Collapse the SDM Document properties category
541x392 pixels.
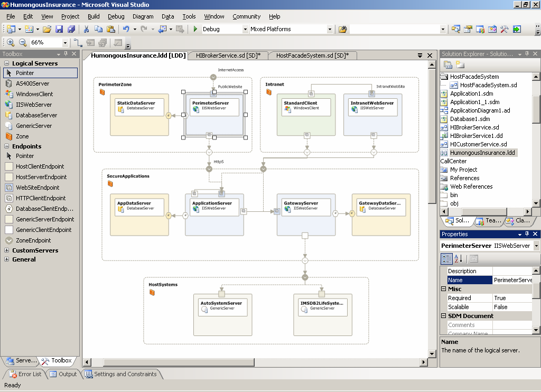pos(444,316)
